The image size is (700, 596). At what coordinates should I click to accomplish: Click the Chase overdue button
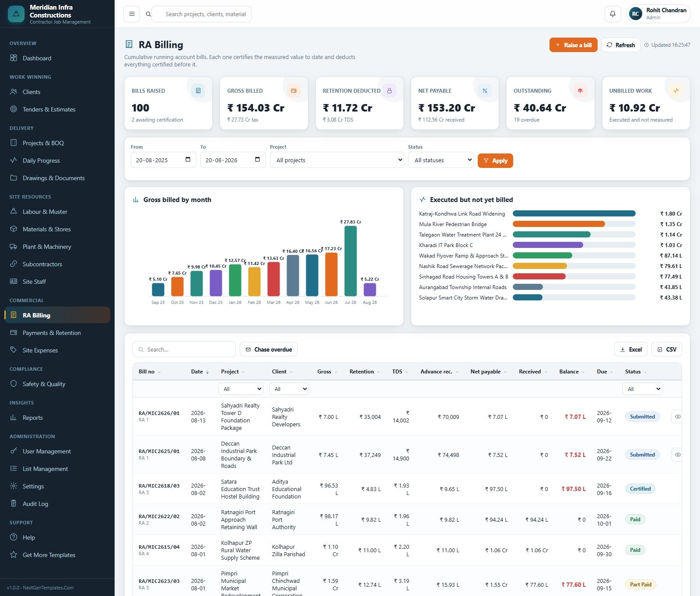tap(269, 349)
